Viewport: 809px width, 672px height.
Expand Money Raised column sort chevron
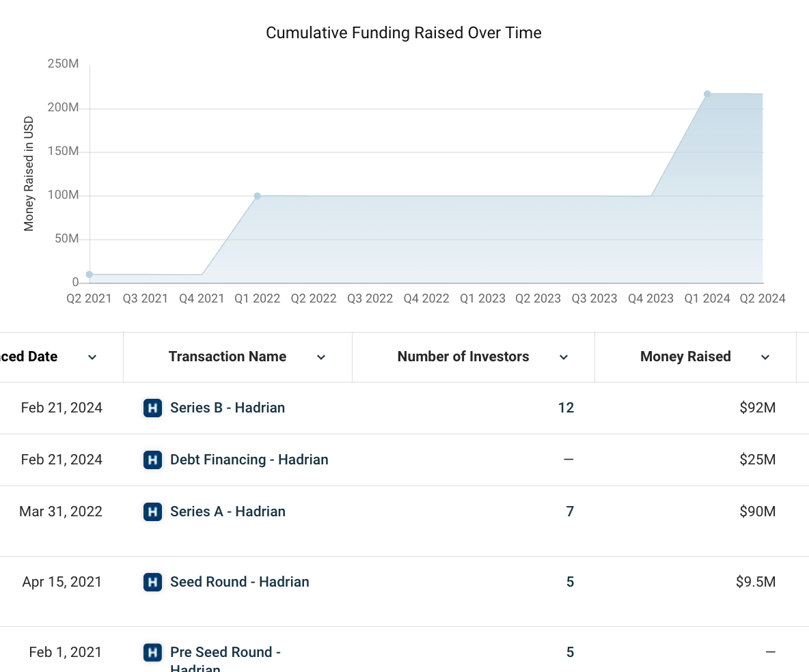point(765,357)
